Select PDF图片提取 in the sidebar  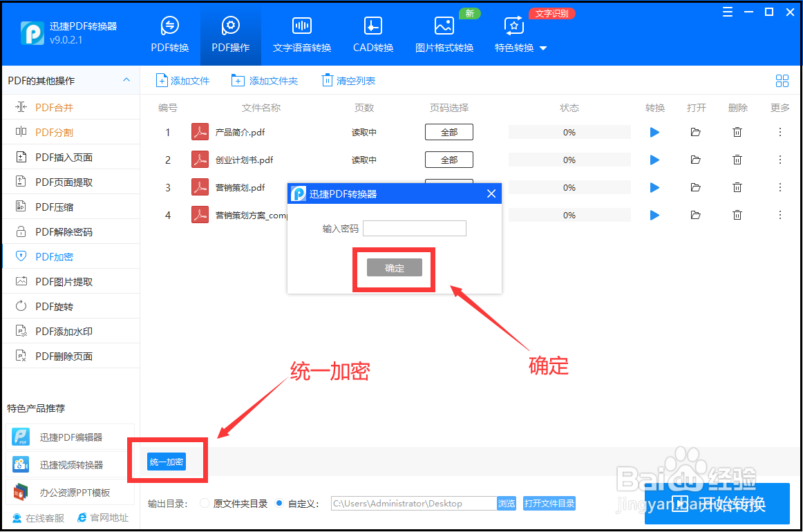tap(70, 282)
